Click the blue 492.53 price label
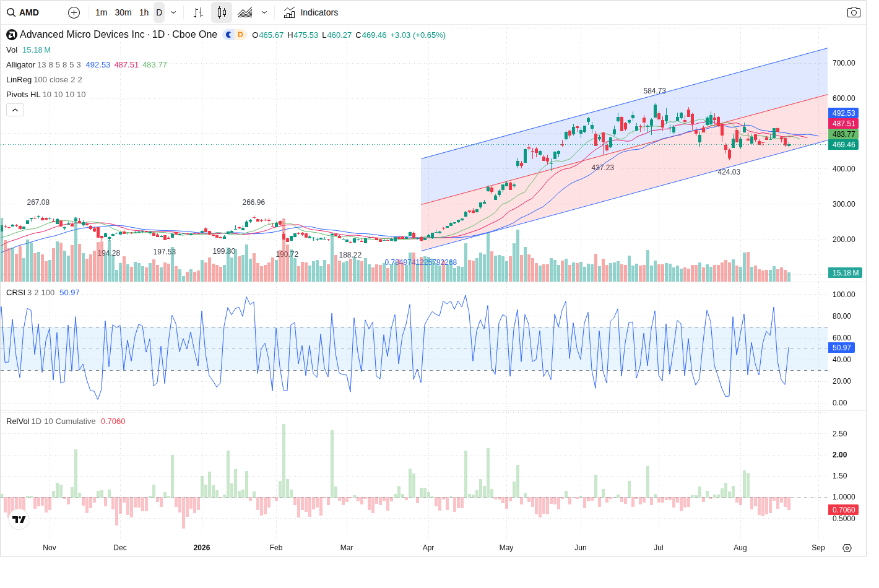879x588 pixels. pos(843,113)
